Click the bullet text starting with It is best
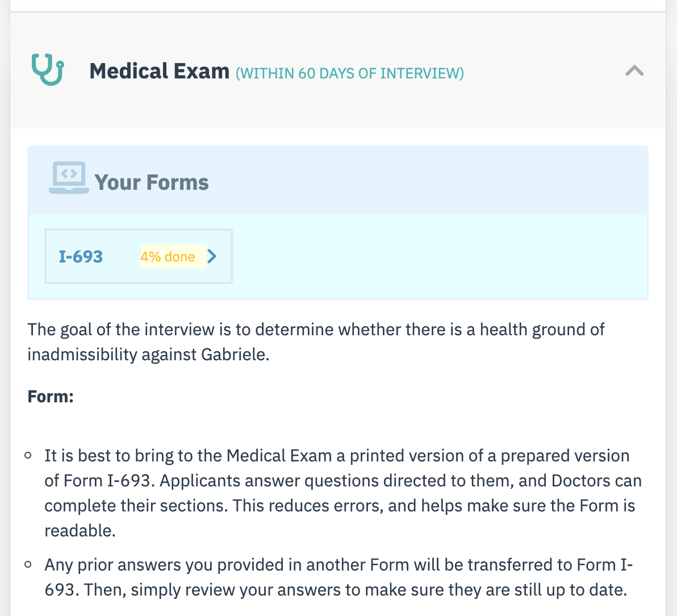Screen dimensions: 677x616 point(343,493)
